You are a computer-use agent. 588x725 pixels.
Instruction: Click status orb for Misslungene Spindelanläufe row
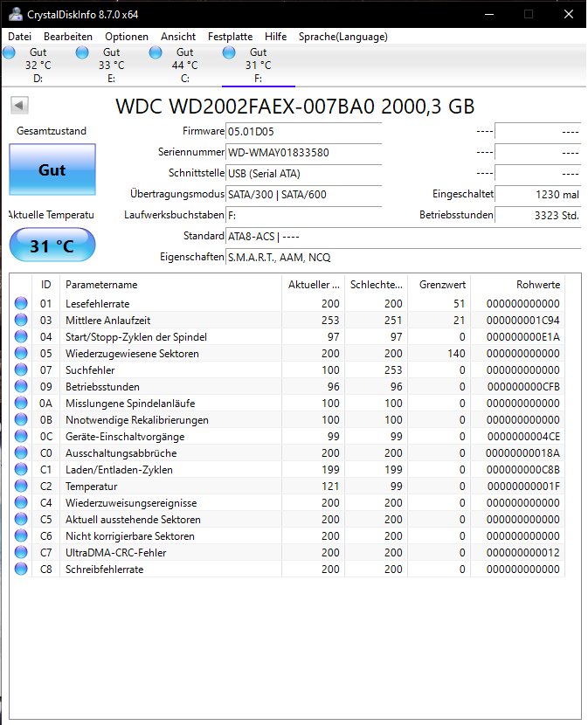21,404
